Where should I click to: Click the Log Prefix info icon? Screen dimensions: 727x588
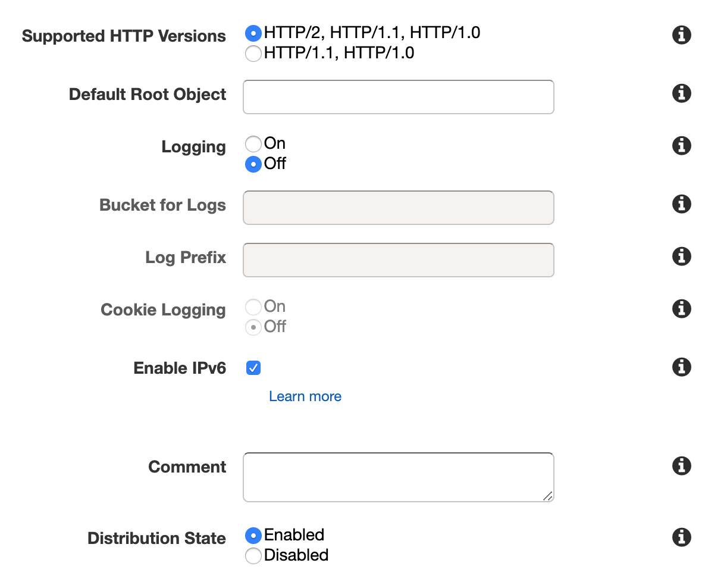click(x=682, y=257)
